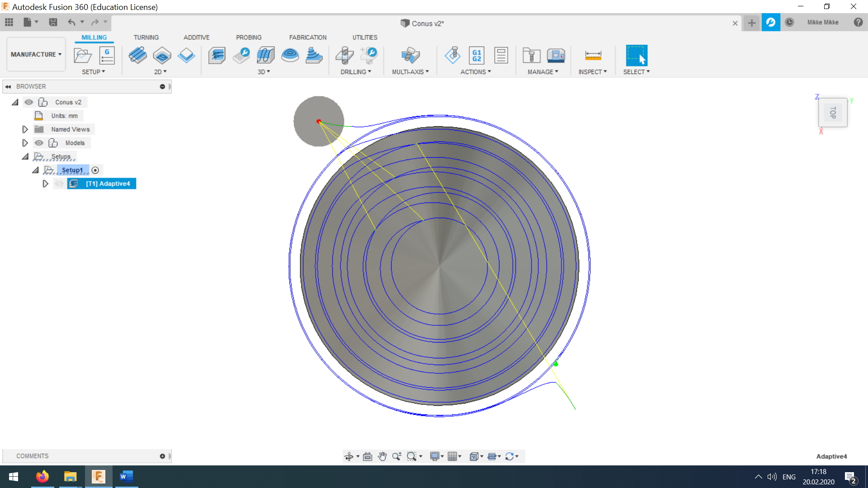The height and width of the screenshot is (488, 868).
Task: Click the 3D Adaptive Clearing icon
Action: 217,56
